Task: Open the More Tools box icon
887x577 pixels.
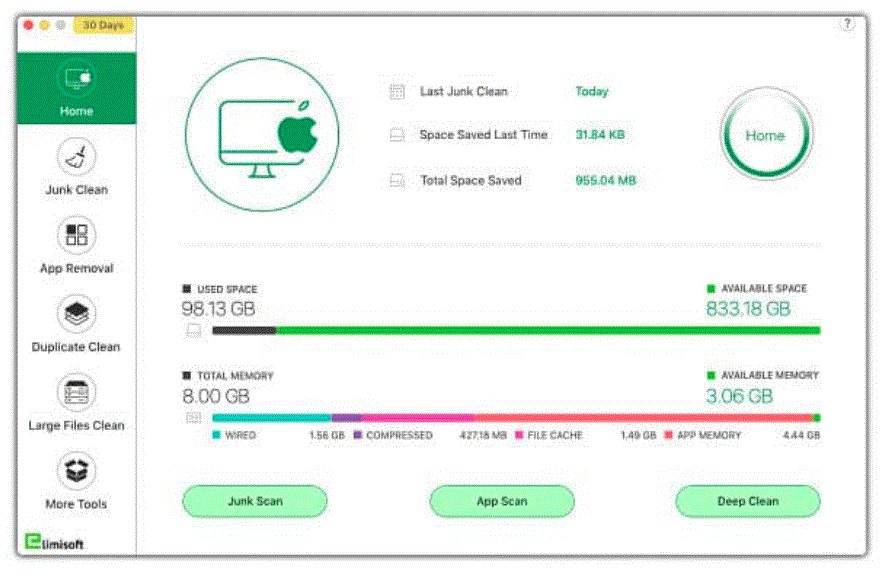Action: tap(76, 471)
